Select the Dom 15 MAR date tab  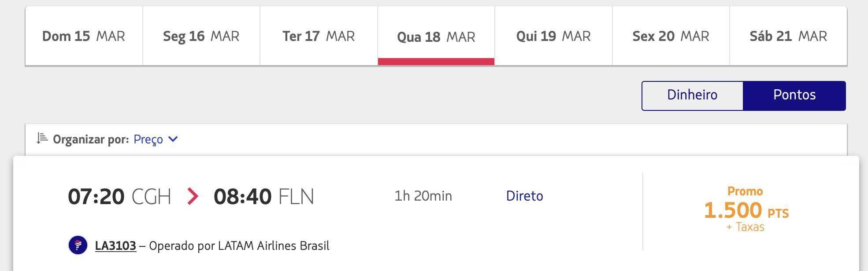(84, 36)
